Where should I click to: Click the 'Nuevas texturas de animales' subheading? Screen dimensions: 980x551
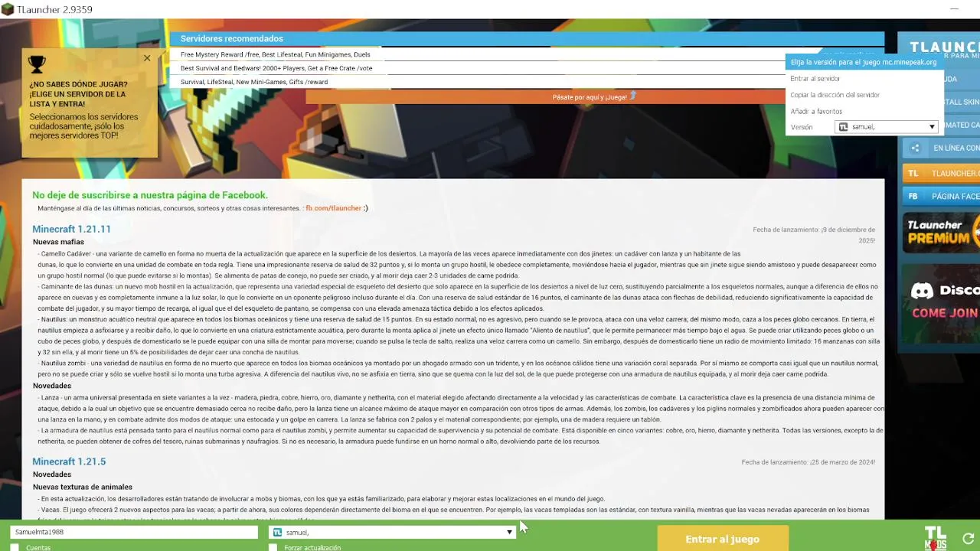(x=83, y=487)
